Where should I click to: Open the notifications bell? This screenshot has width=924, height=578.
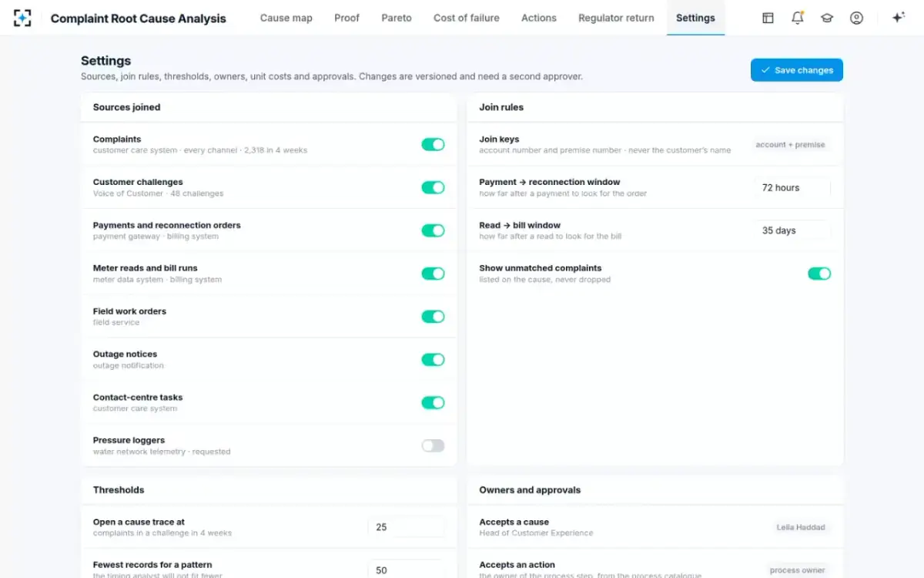[x=798, y=18]
